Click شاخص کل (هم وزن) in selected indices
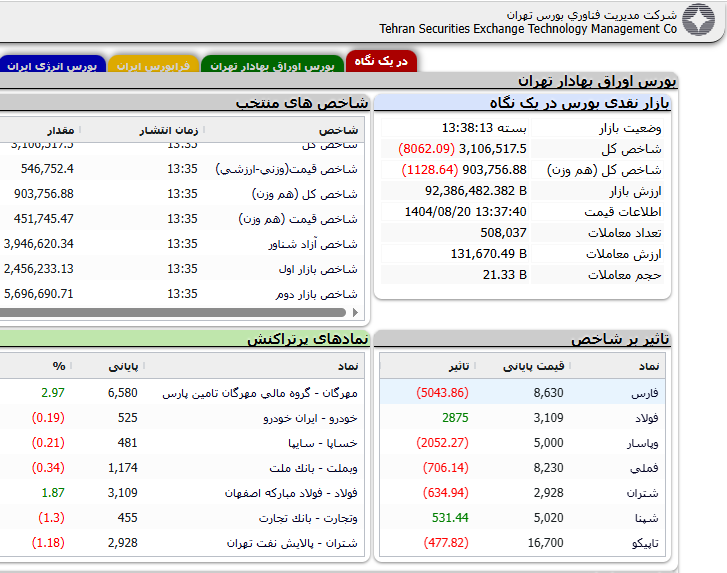727x573 pixels. [x=305, y=194]
